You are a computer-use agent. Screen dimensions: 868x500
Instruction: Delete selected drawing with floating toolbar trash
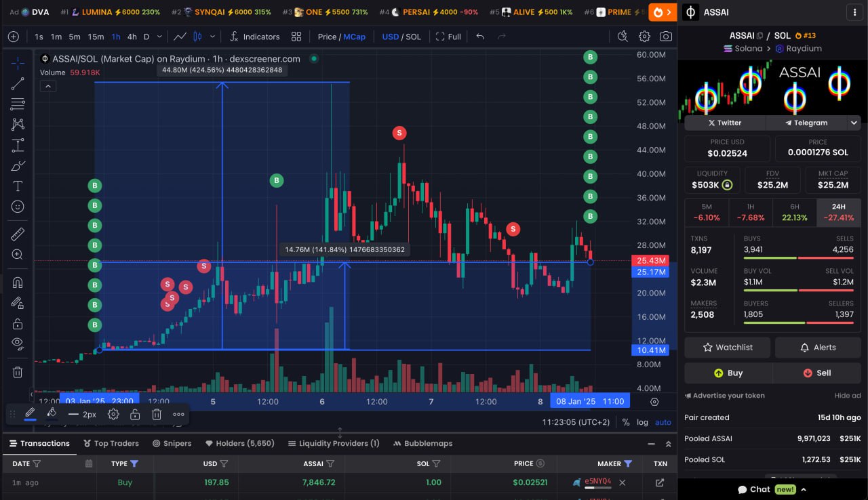(x=157, y=414)
